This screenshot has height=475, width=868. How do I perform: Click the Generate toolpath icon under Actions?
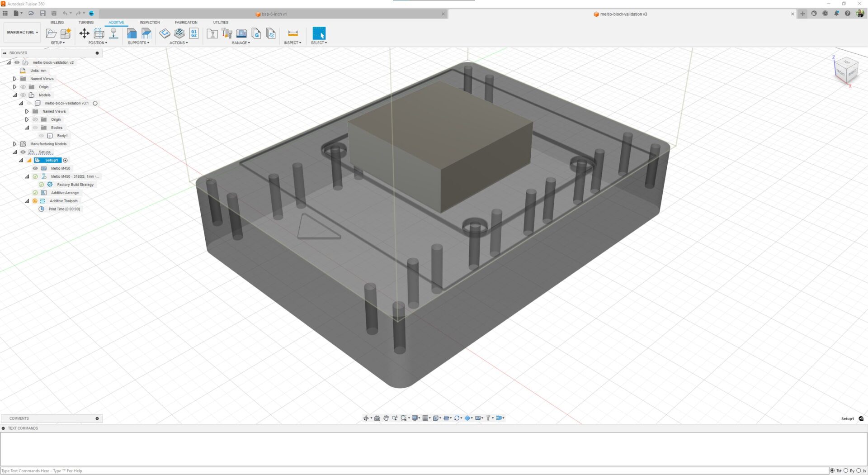(x=165, y=33)
